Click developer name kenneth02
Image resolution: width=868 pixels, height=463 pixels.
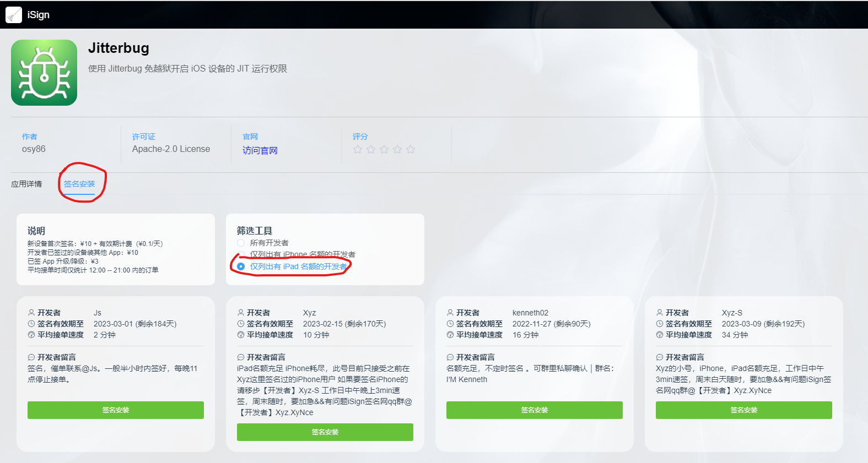click(x=530, y=313)
